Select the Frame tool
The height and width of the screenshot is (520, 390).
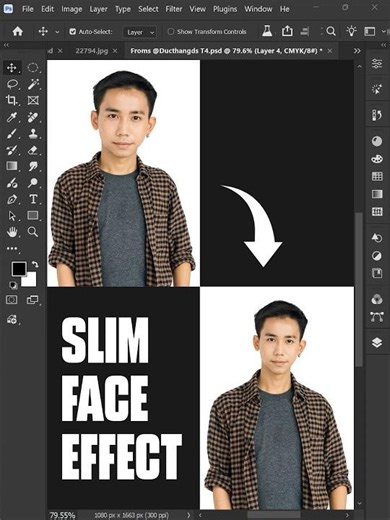click(33, 100)
